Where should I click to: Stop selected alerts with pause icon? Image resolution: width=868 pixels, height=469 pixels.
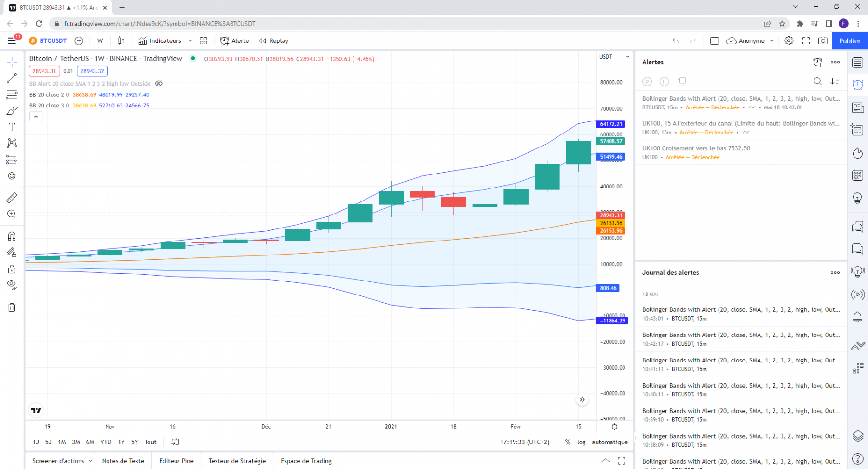(x=665, y=81)
